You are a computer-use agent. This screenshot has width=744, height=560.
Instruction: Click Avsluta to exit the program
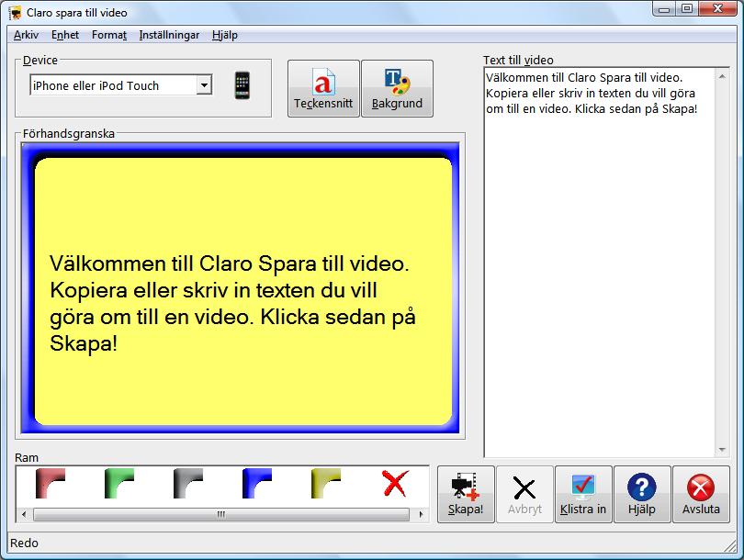[x=701, y=494]
